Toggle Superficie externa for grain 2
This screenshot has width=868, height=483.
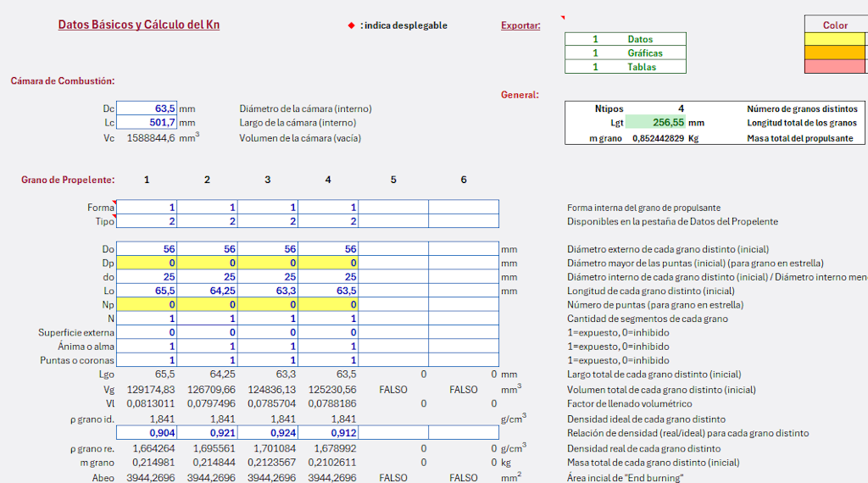[x=207, y=332]
